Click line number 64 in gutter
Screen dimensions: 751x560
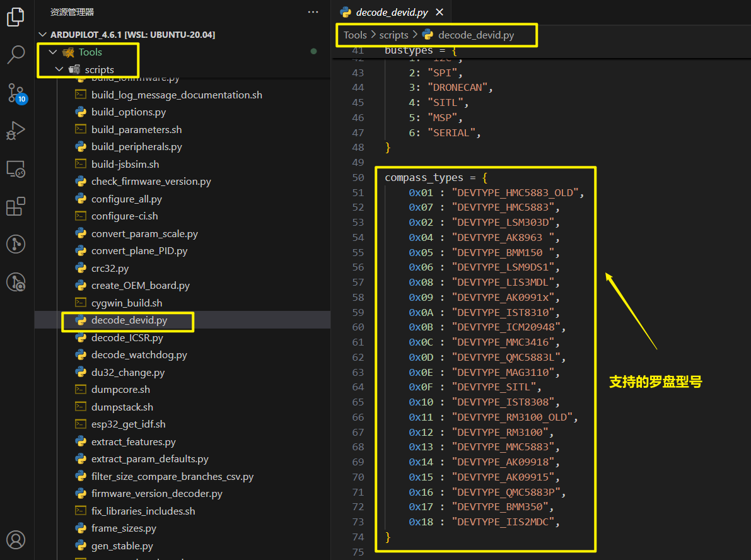[358, 387]
